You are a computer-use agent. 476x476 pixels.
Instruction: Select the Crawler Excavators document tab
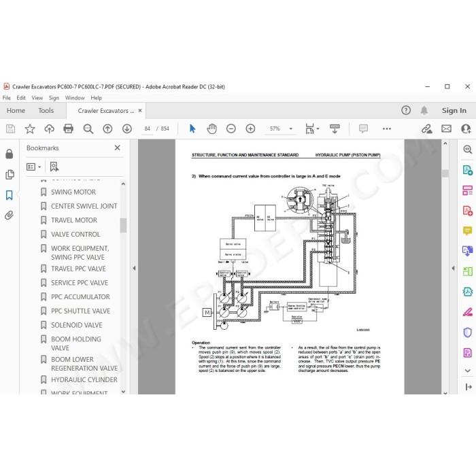click(105, 111)
